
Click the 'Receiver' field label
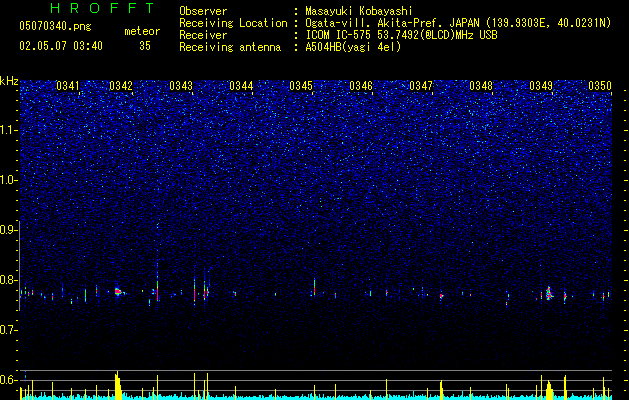coord(203,35)
